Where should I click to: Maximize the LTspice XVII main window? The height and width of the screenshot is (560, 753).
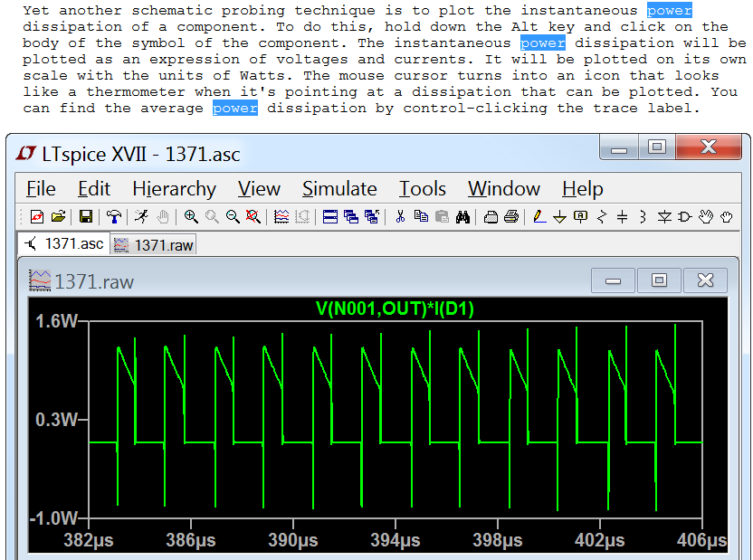pyautogui.click(x=657, y=147)
